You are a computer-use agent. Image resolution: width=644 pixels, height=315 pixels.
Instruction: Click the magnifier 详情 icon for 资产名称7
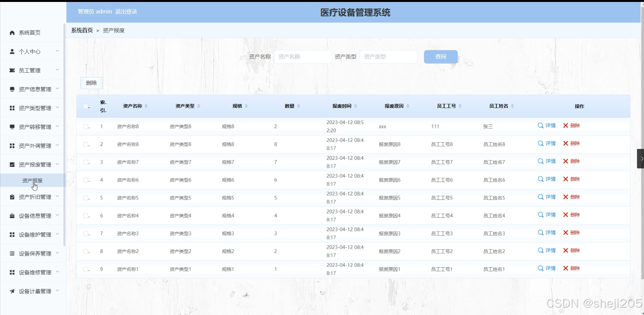540,161
